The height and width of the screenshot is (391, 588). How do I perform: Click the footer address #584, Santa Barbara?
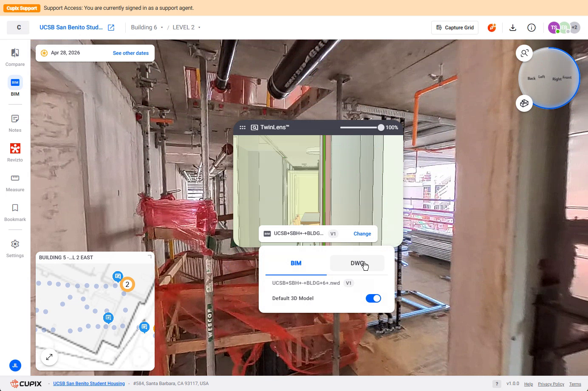pos(171,384)
